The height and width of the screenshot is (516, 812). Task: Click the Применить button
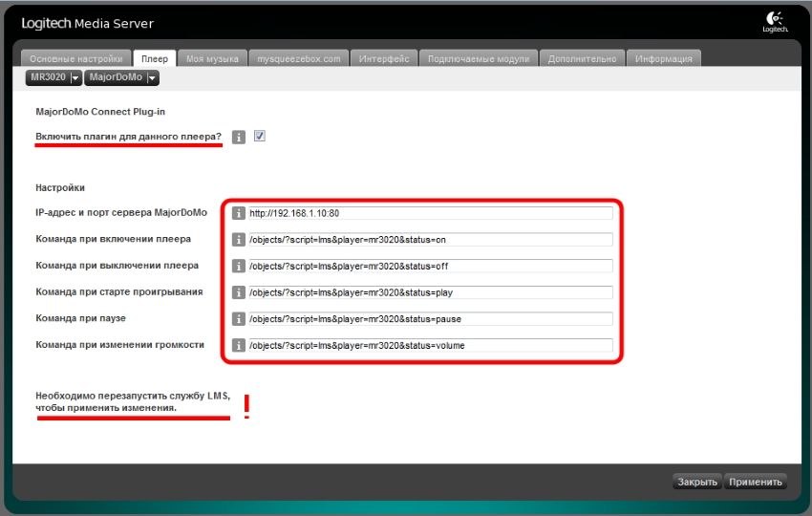(755, 482)
